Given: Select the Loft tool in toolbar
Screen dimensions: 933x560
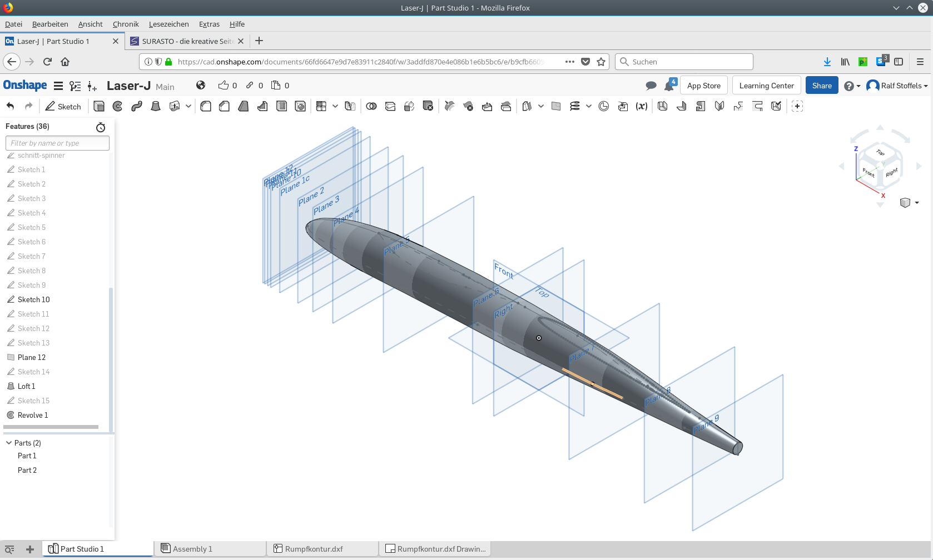Looking at the screenshot, I should point(156,106).
